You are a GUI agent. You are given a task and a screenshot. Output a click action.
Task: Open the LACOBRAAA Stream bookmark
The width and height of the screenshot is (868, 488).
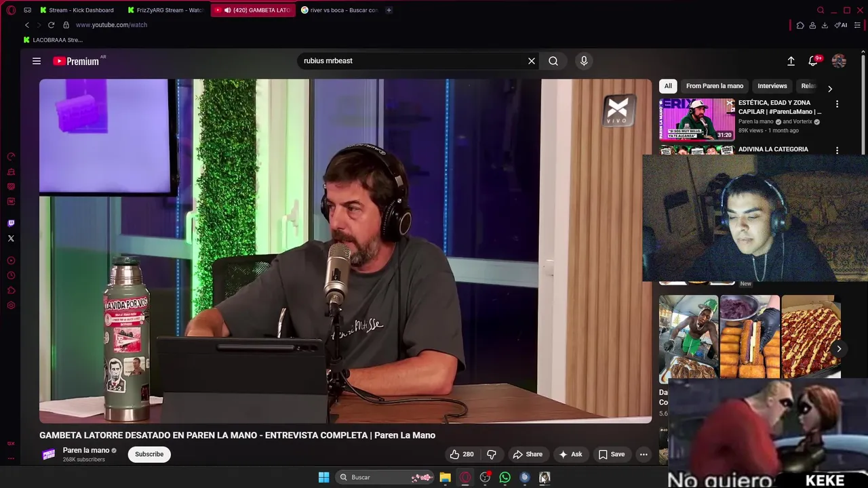53,40
